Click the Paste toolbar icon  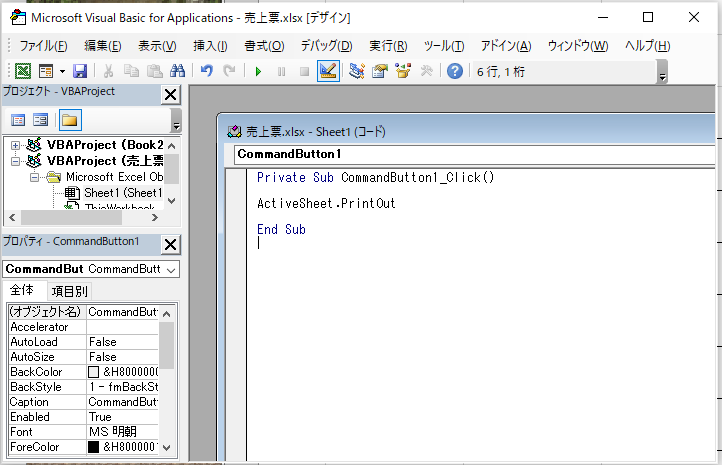(154, 71)
